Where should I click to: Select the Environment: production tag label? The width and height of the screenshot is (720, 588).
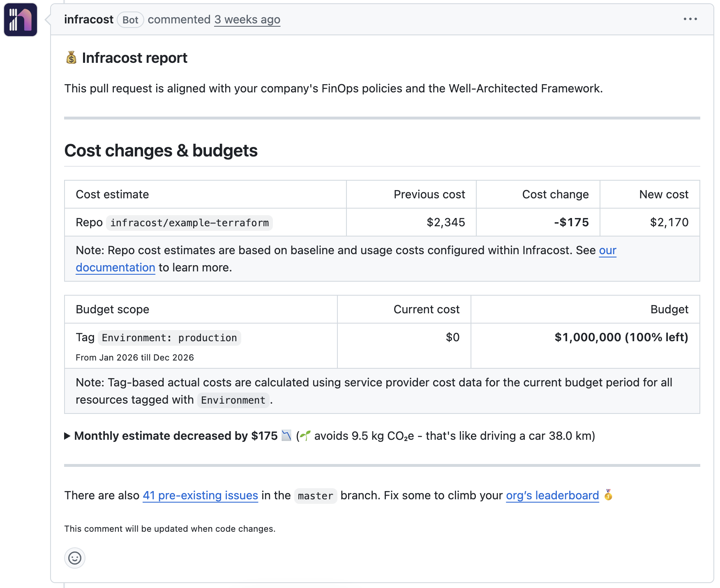pos(169,338)
